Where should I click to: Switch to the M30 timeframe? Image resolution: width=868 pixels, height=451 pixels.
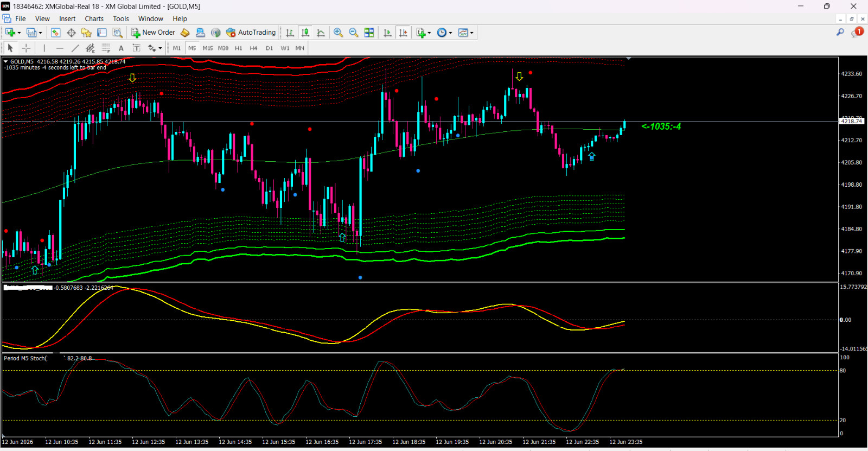click(223, 48)
